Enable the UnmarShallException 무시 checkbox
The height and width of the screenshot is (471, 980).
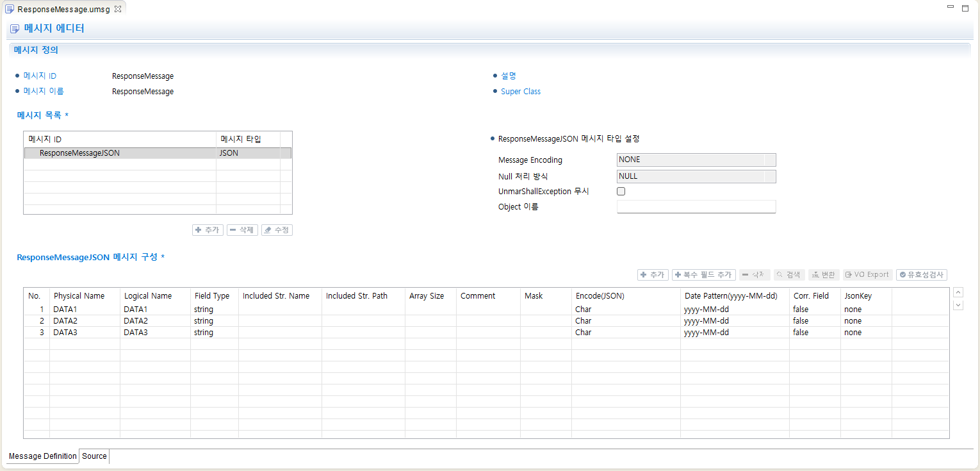click(x=621, y=191)
